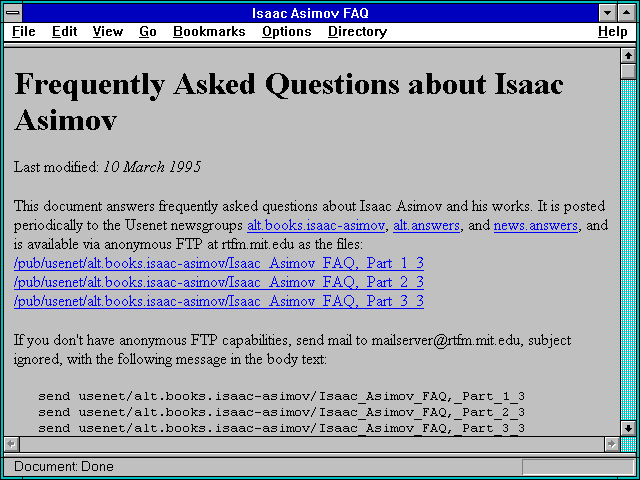
Task: Open the File menu
Action: [x=24, y=32]
